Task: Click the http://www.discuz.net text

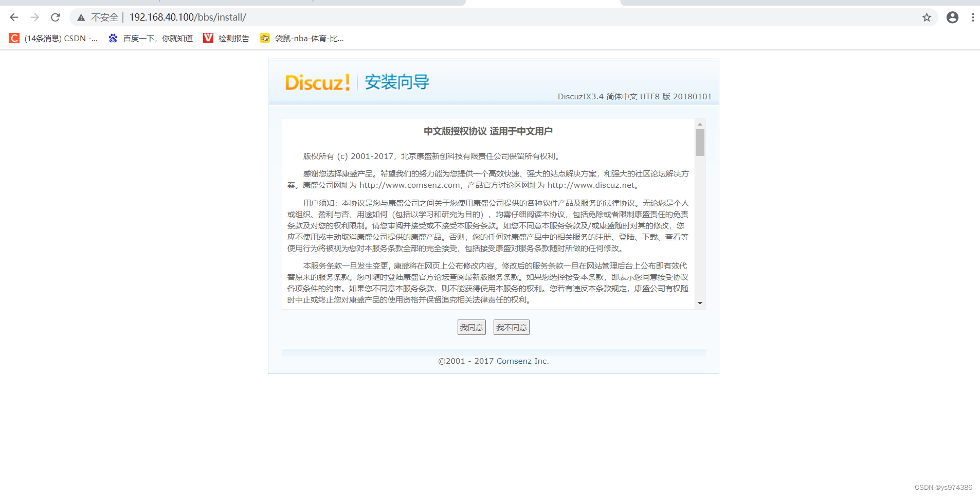Action: click(591, 185)
